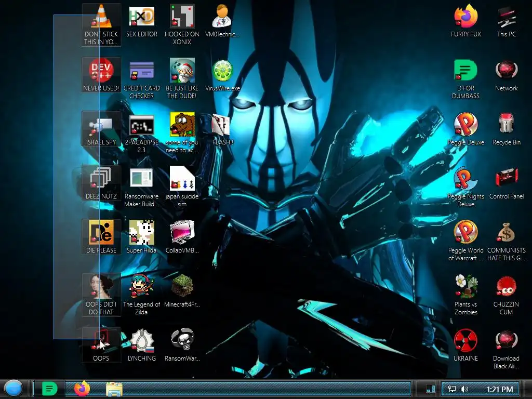Click the show desktop taskbar icon
Screen dimensions: 532x399
coord(431,389)
